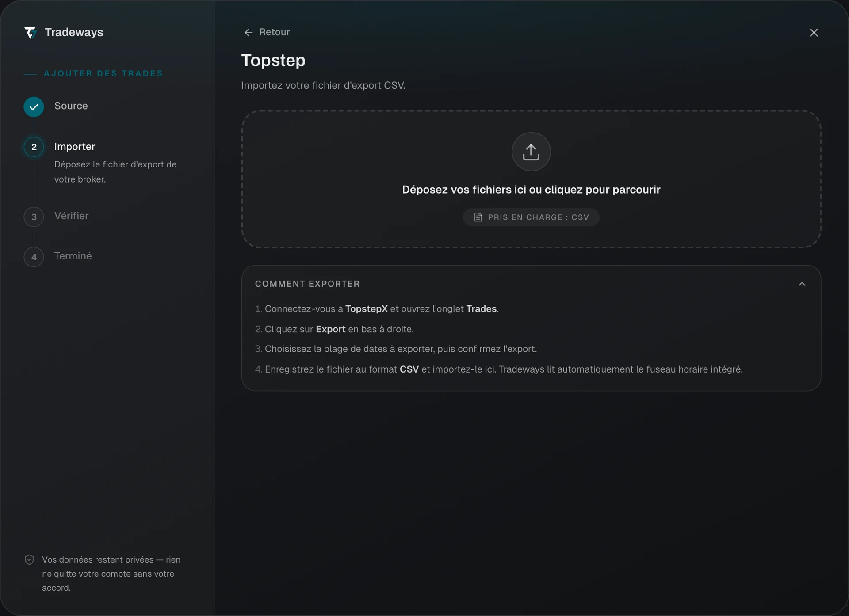The width and height of the screenshot is (849, 616).
Task: Go back using the Retour arrow
Action: pyautogui.click(x=249, y=33)
